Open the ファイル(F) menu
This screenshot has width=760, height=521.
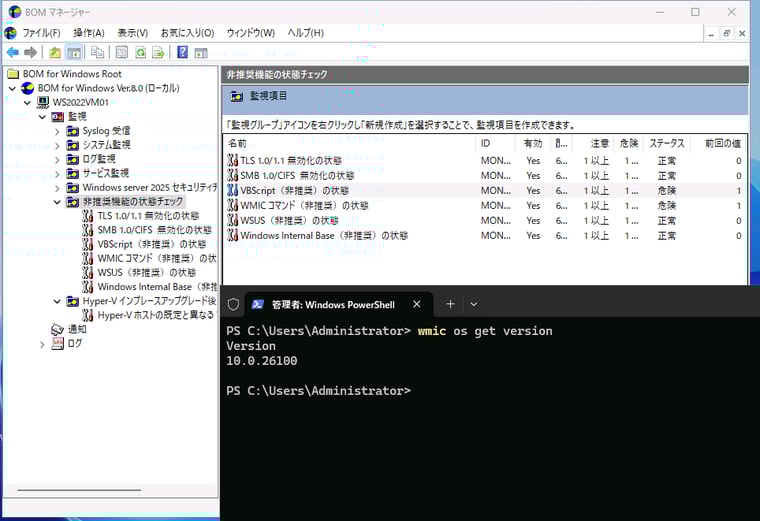pos(42,33)
